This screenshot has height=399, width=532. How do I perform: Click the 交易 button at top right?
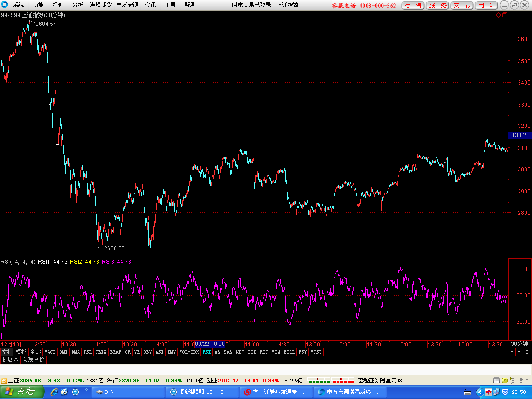coord(462,6)
